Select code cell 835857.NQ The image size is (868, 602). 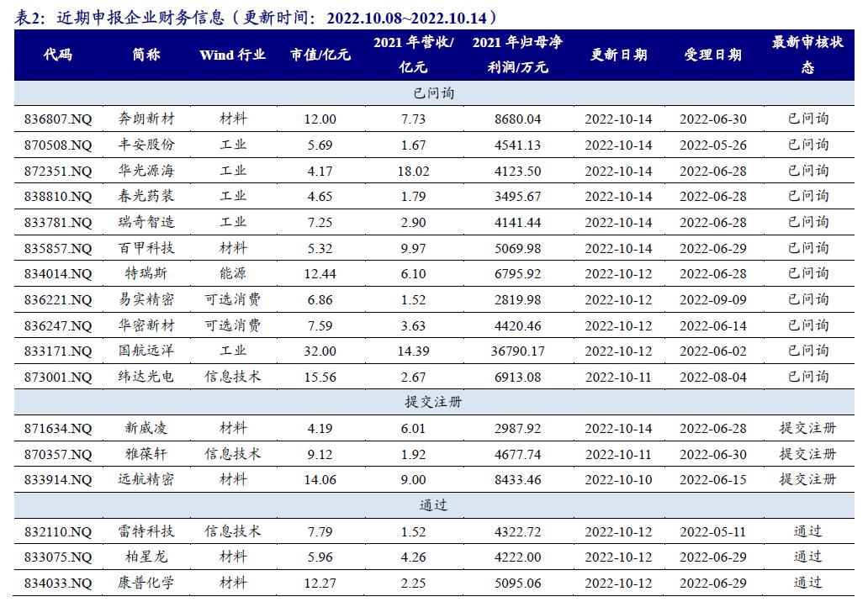58,248
